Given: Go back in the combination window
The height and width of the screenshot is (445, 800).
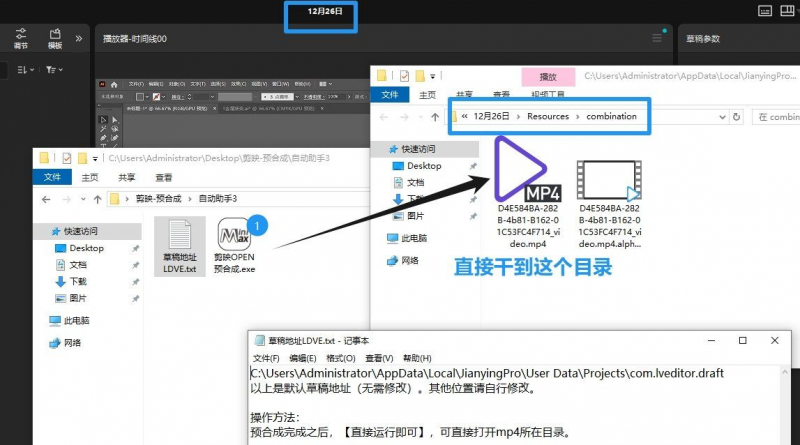Looking at the screenshot, I should (384, 117).
